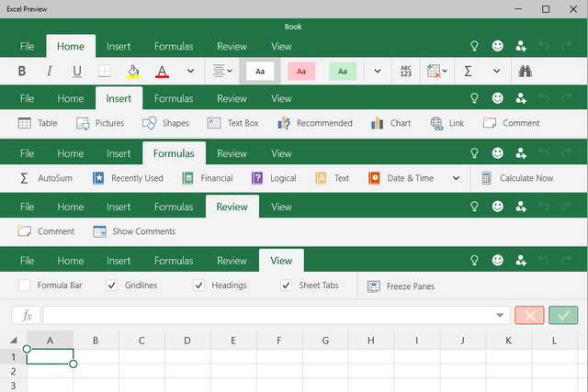The image size is (588, 392).
Task: Toggle Underline formatting
Action: (x=77, y=71)
